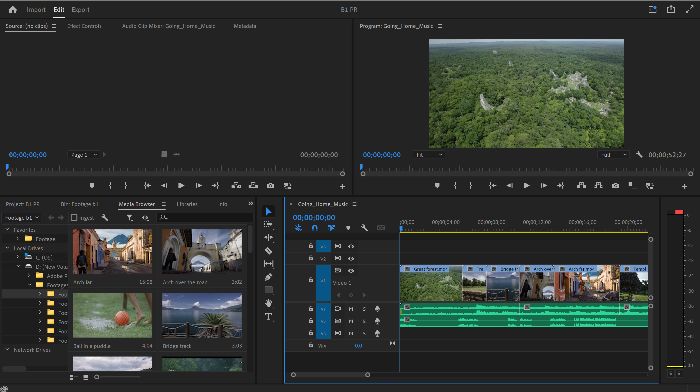The height and width of the screenshot is (392, 700).
Task: Select the Razor tool
Action: [268, 250]
